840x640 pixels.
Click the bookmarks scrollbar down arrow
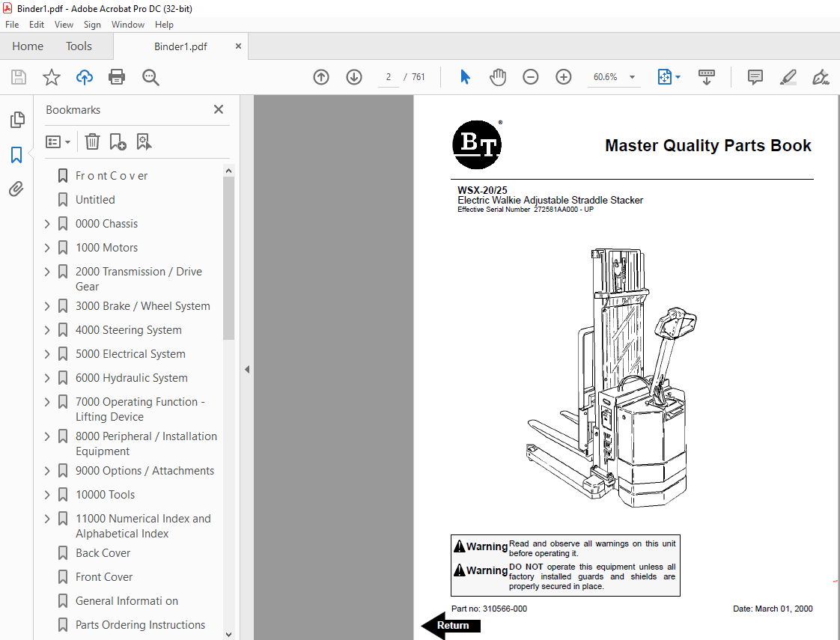tap(229, 634)
